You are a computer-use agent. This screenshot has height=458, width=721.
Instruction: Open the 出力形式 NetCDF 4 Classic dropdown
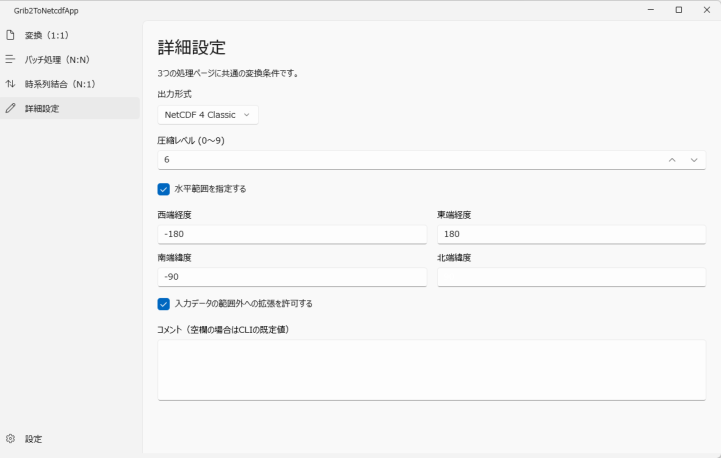(208, 115)
